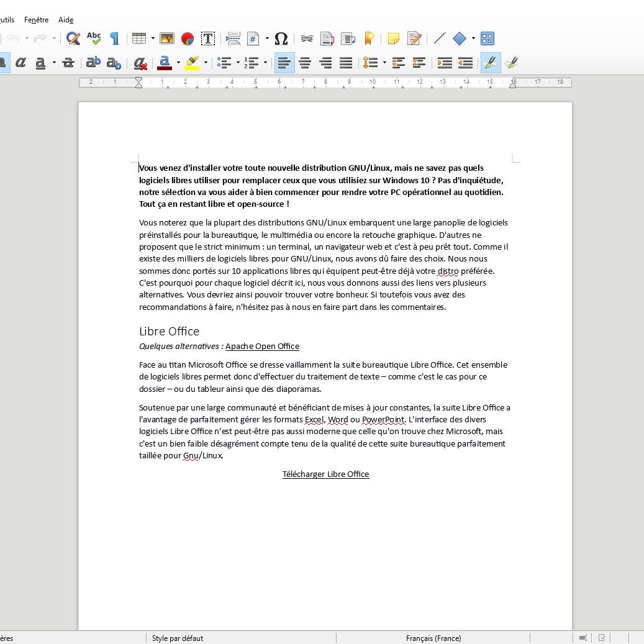The height and width of the screenshot is (644, 644).
Task: Toggle underline formatting
Action: [x=40, y=63]
